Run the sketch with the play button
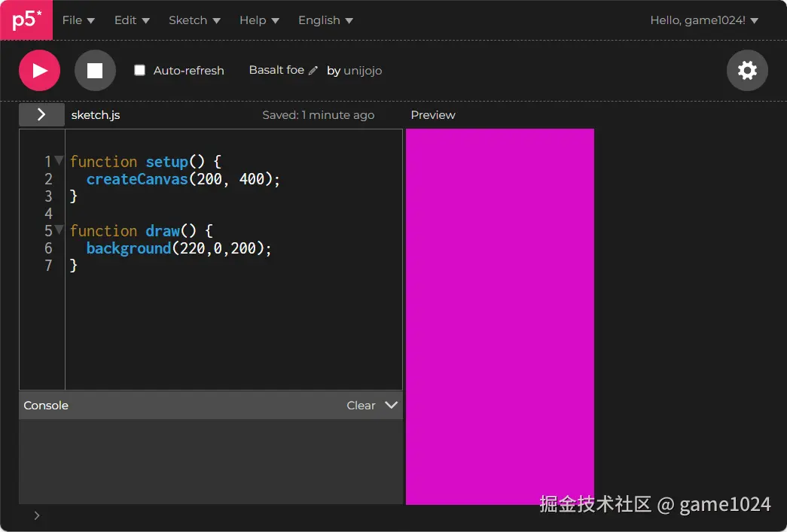Screen dimensions: 787x532 coord(40,70)
